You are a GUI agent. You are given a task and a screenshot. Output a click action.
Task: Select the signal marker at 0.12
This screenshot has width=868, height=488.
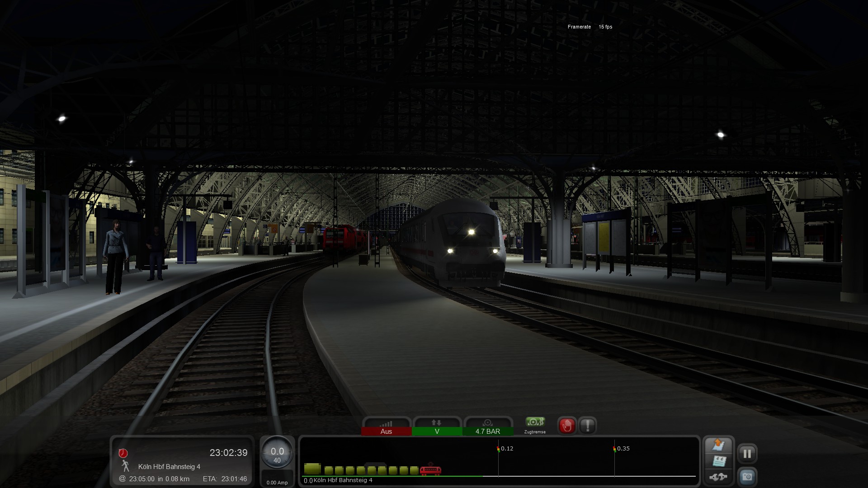click(x=499, y=449)
